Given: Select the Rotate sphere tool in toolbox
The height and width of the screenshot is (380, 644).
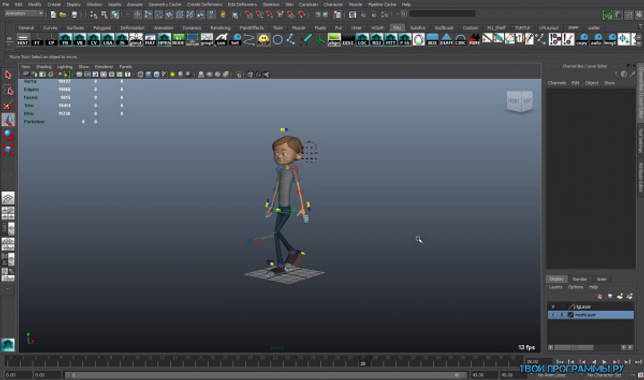Looking at the screenshot, I should (x=8, y=135).
